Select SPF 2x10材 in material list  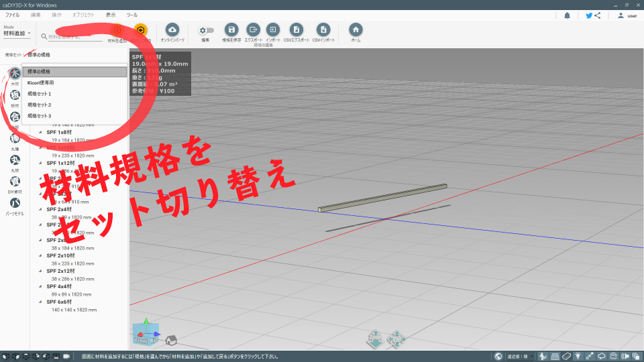click(61, 255)
